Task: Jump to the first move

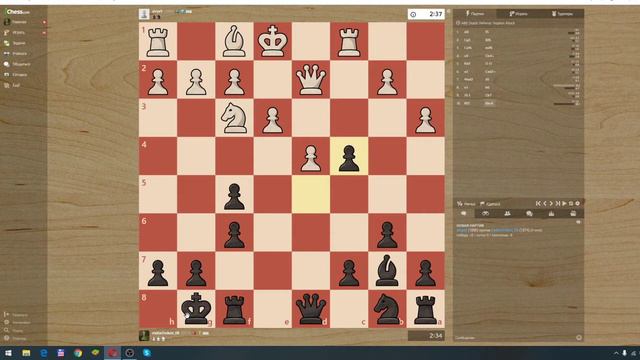Action: (538, 203)
